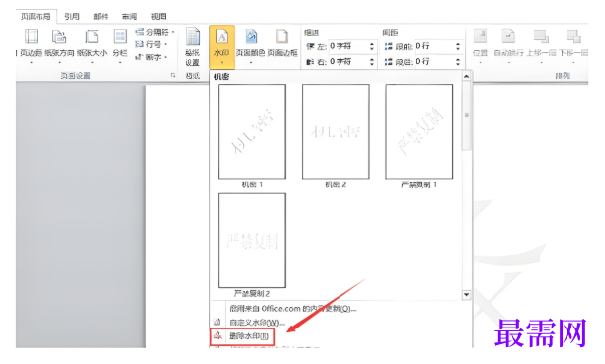The height and width of the screenshot is (364, 605).
Task: Select the 机密 1 watermark thumbnail
Action: pos(252,131)
